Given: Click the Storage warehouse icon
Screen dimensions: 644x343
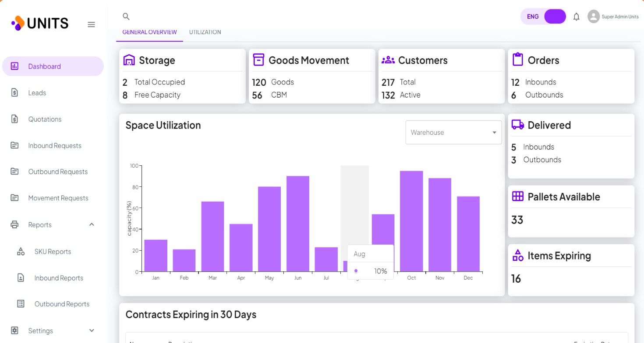Looking at the screenshot, I should point(129,60).
